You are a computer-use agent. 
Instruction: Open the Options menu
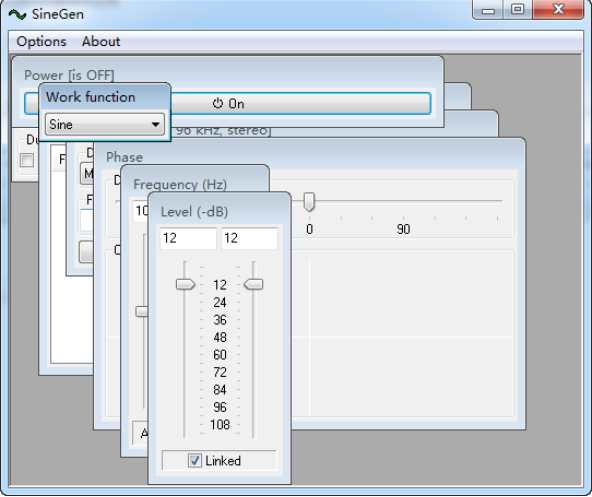coord(41,42)
